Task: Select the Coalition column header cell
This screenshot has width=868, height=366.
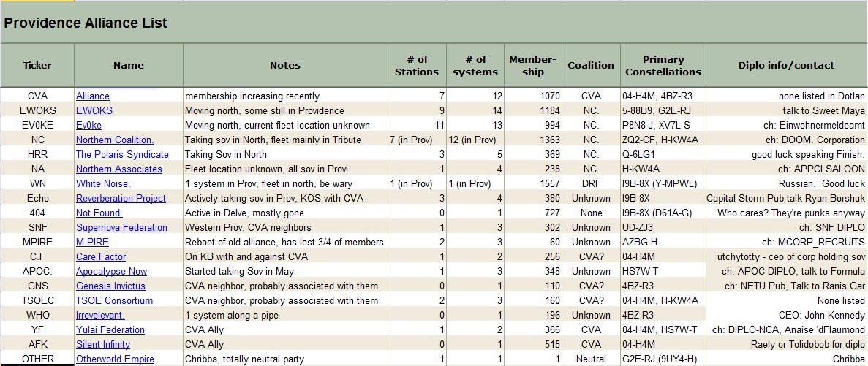Action: point(591,65)
